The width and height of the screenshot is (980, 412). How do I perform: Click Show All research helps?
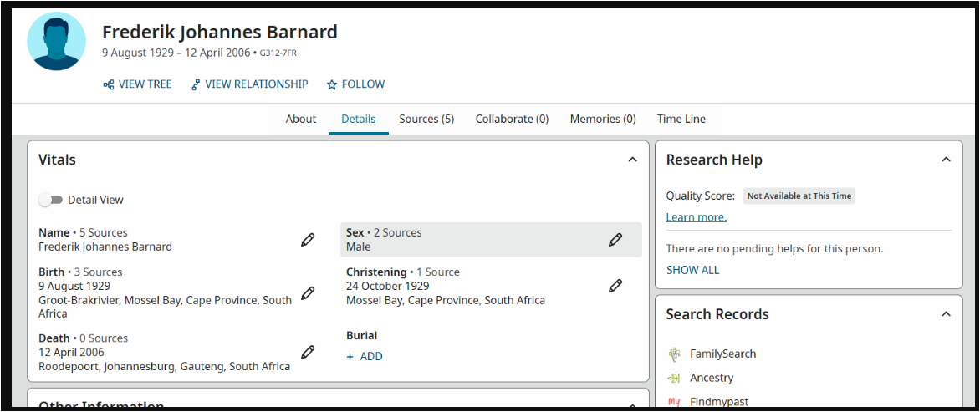[692, 270]
